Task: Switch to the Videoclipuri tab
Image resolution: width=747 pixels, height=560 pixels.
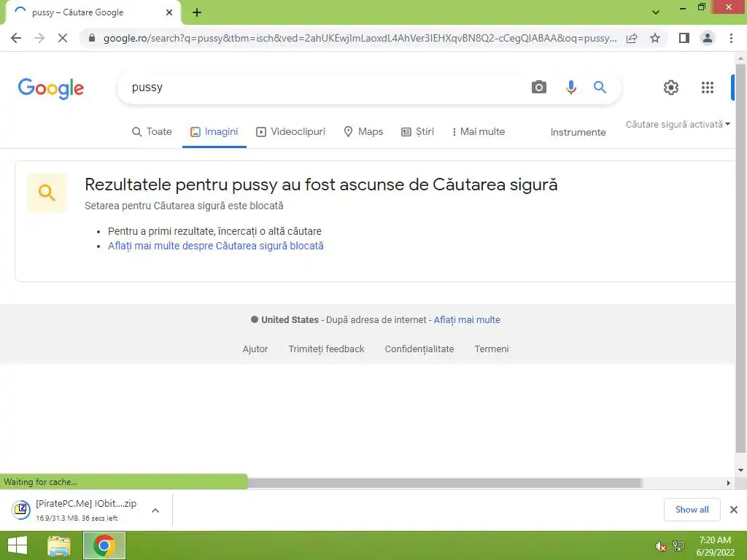Action: pos(290,131)
